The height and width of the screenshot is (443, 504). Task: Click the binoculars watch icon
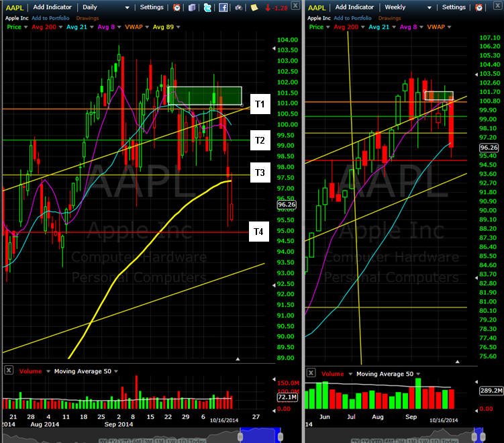238,7
